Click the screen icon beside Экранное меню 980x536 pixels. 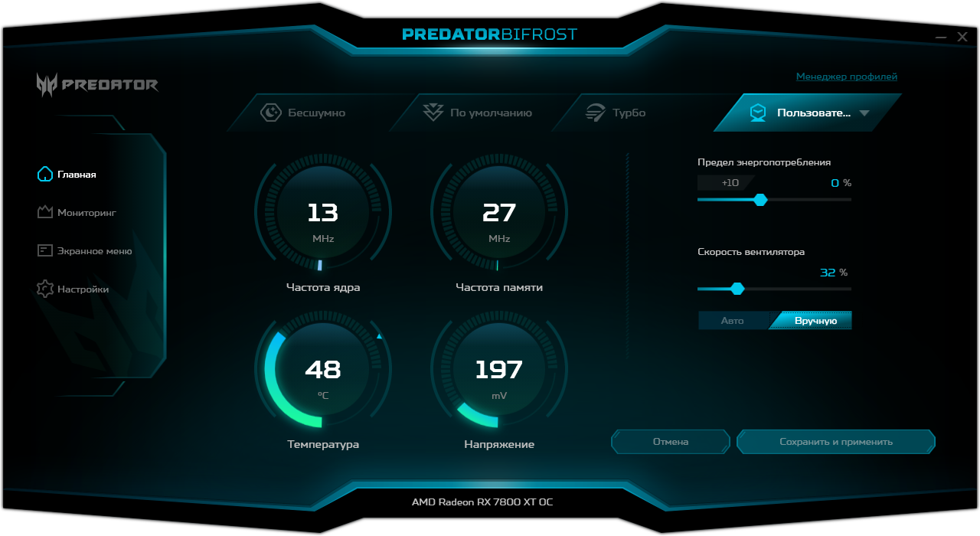coord(45,250)
